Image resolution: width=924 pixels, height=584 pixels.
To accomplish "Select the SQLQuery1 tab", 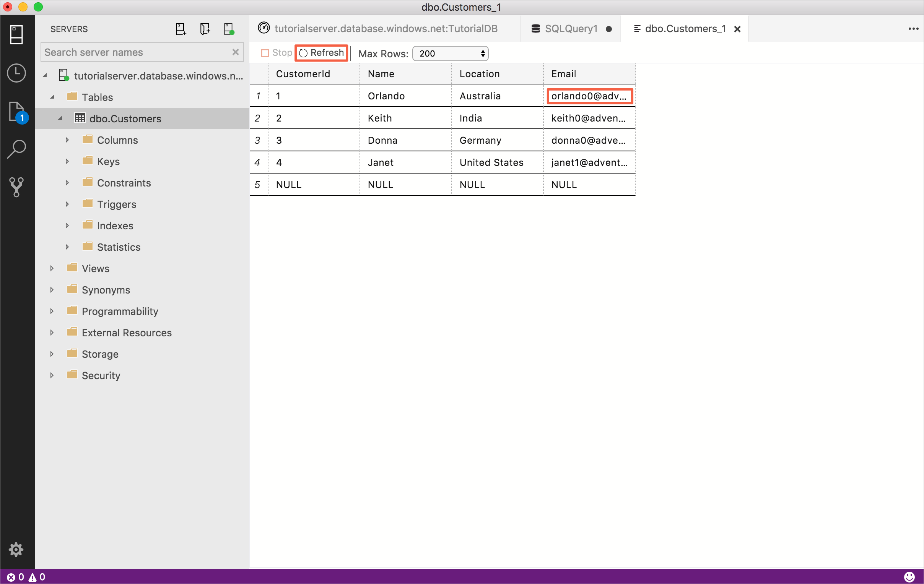I will click(x=571, y=28).
